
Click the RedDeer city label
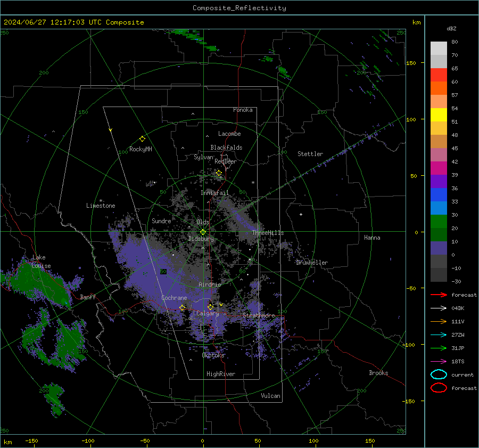pos(226,161)
